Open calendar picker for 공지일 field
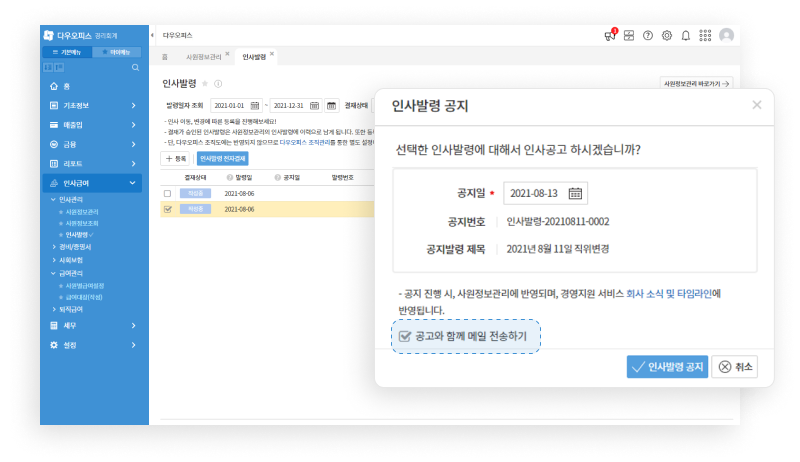Screen dimensions: 800x462 pos(575,193)
